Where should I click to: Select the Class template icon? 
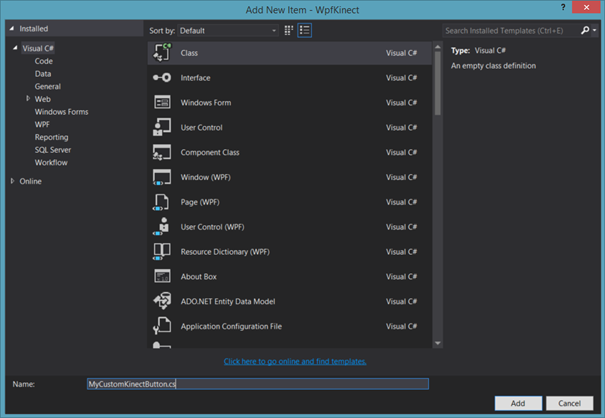(x=162, y=53)
